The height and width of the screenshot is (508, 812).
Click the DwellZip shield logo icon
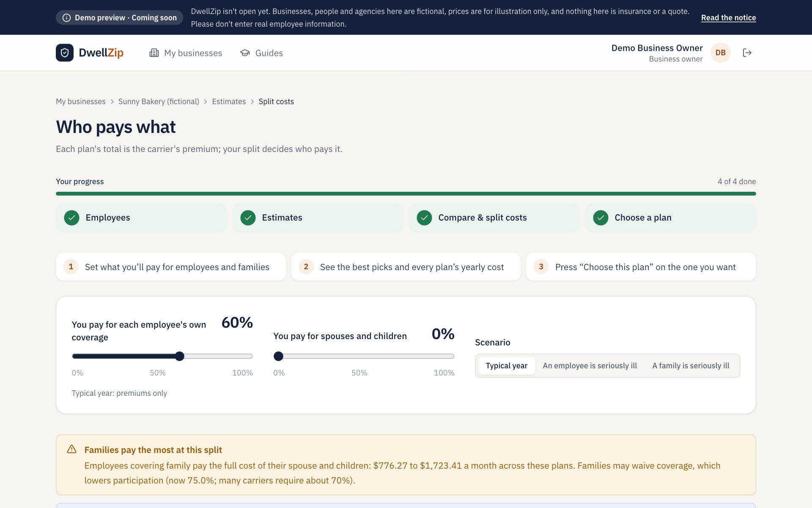pos(65,52)
